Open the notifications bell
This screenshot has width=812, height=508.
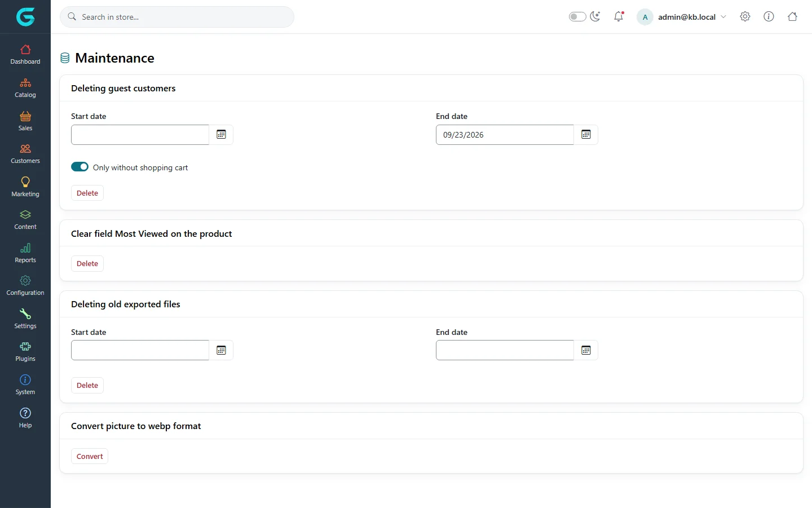(619, 16)
